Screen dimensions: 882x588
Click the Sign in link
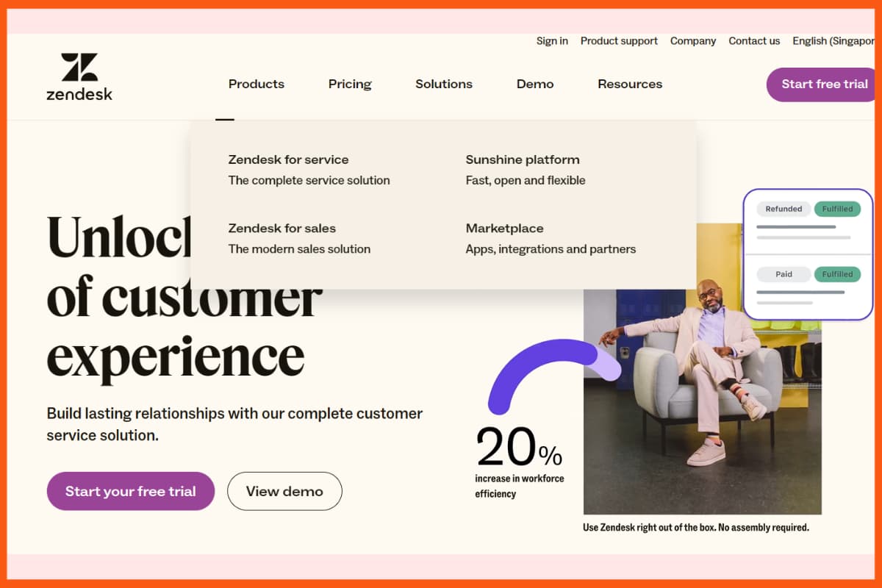551,41
